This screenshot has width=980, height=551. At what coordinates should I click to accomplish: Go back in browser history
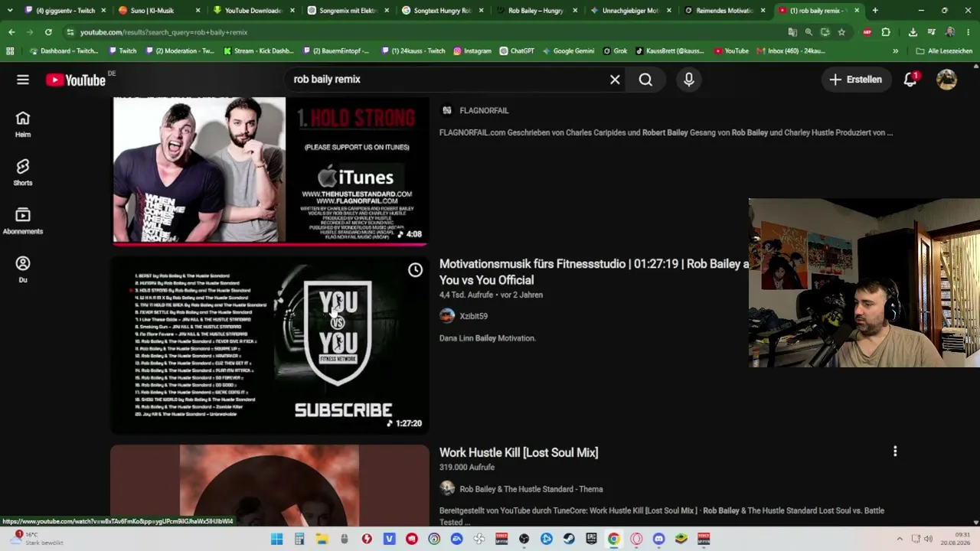pos(11,32)
